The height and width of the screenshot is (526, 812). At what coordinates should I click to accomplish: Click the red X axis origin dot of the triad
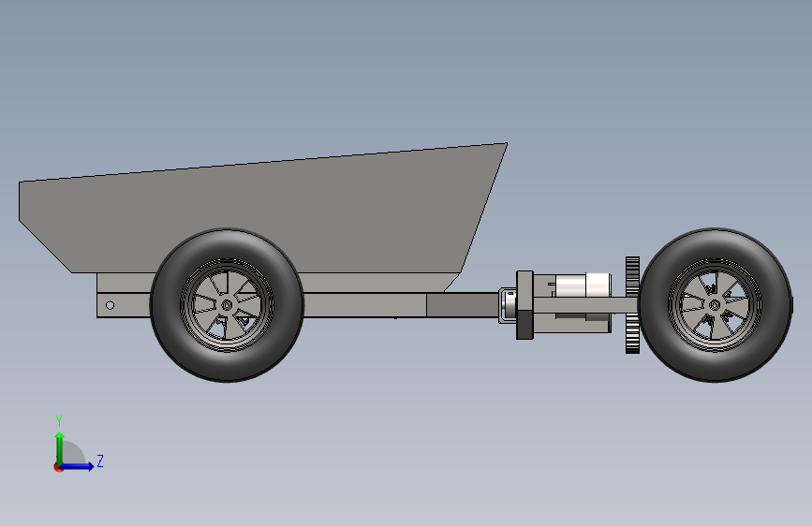[58, 467]
